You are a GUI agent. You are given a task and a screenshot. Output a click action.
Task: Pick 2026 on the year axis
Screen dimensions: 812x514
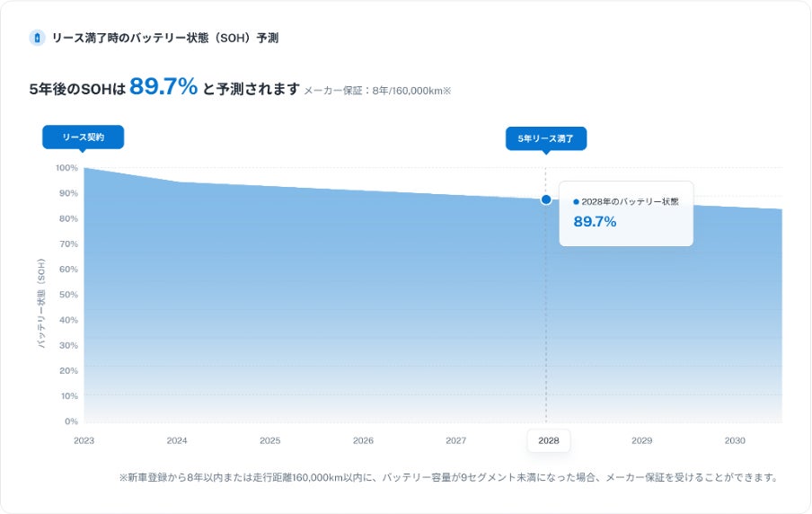click(363, 441)
